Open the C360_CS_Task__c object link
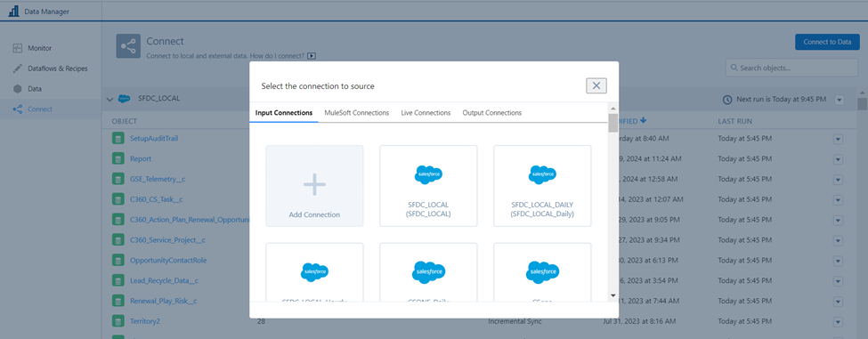This screenshot has height=339, width=868. coord(156,199)
